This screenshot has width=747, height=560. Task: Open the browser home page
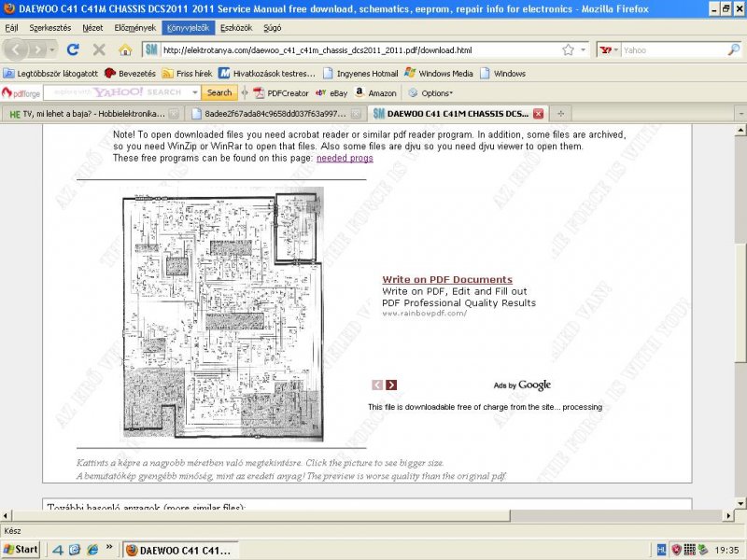[125, 49]
